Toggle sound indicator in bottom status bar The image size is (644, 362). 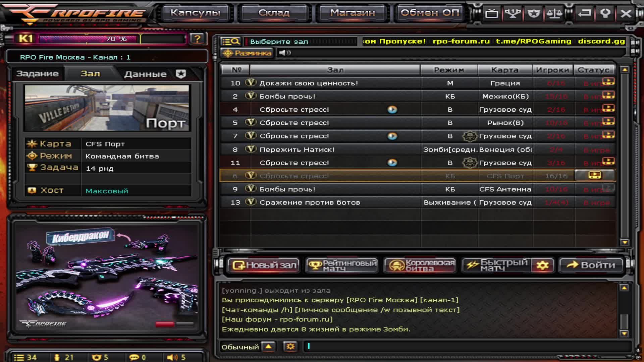click(x=176, y=357)
